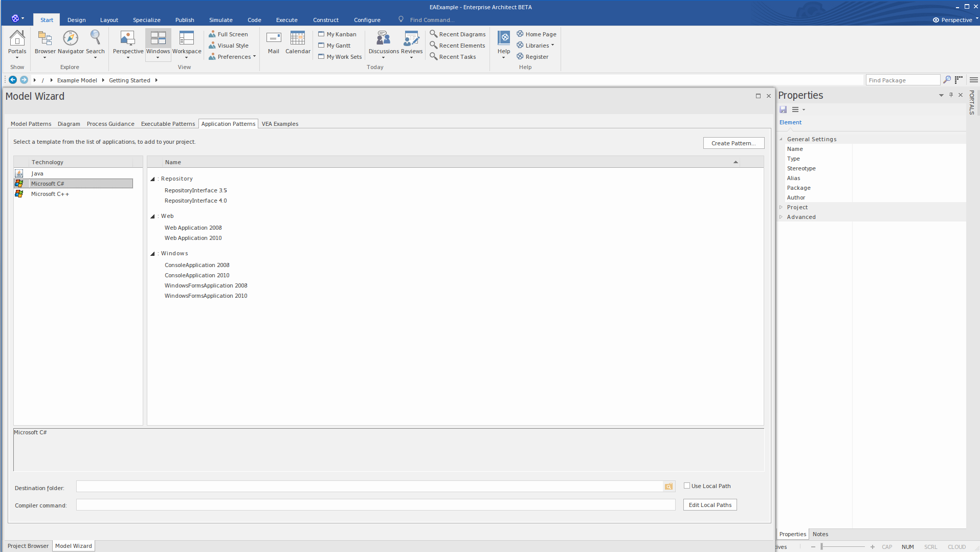Click the Edit Local Paths button
980x552 pixels.
[x=710, y=505]
